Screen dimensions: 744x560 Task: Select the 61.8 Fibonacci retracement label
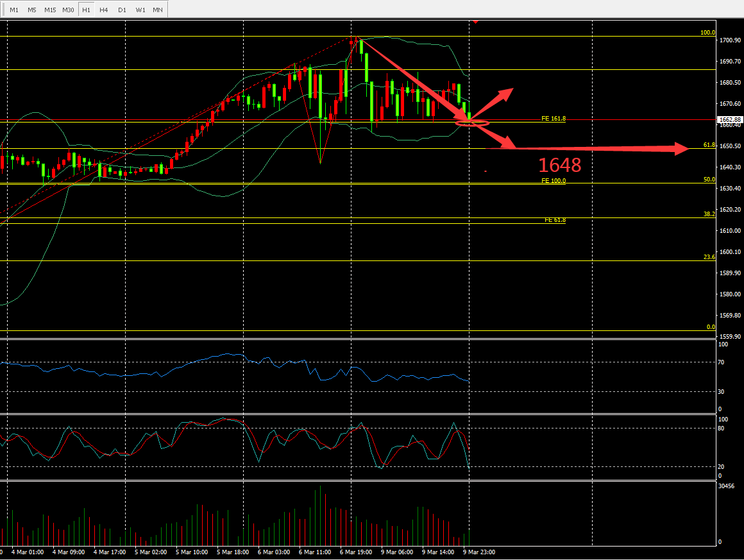pyautogui.click(x=709, y=145)
